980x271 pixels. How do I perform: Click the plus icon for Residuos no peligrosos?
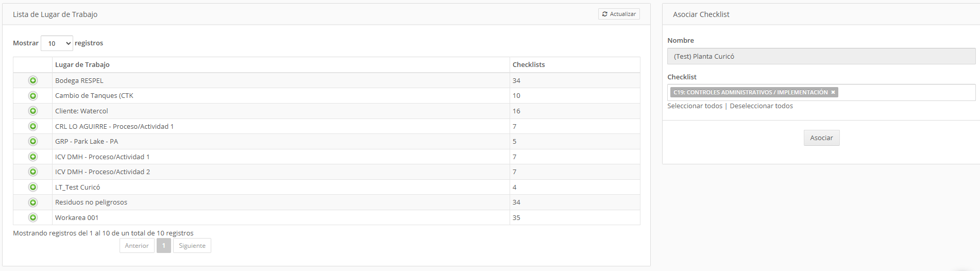(33, 202)
